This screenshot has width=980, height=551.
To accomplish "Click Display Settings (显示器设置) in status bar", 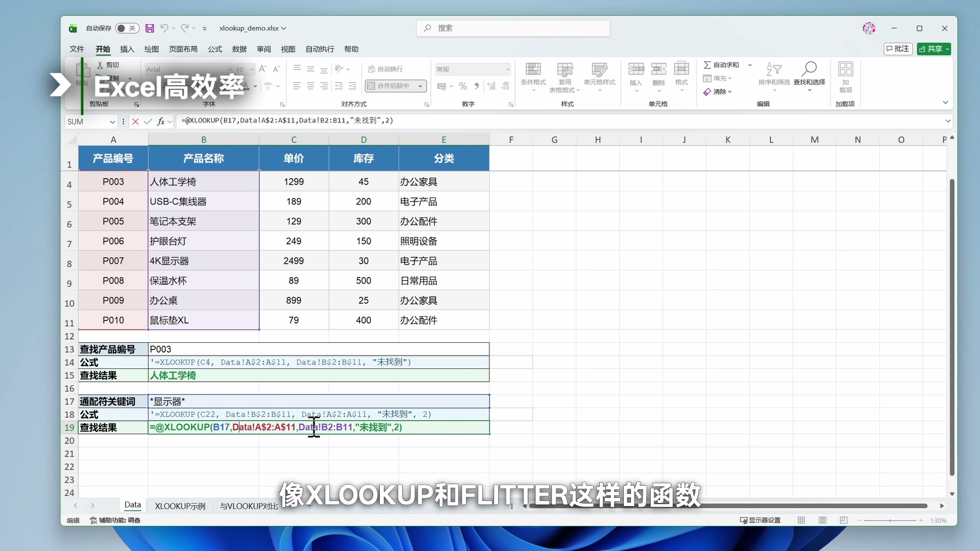I will [761, 520].
